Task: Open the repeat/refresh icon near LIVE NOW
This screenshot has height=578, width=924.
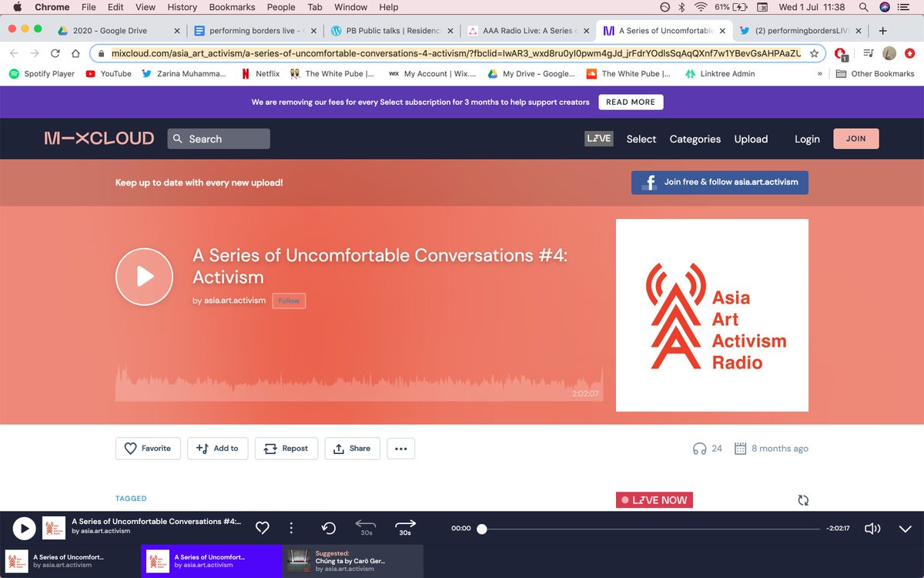Action: click(803, 499)
